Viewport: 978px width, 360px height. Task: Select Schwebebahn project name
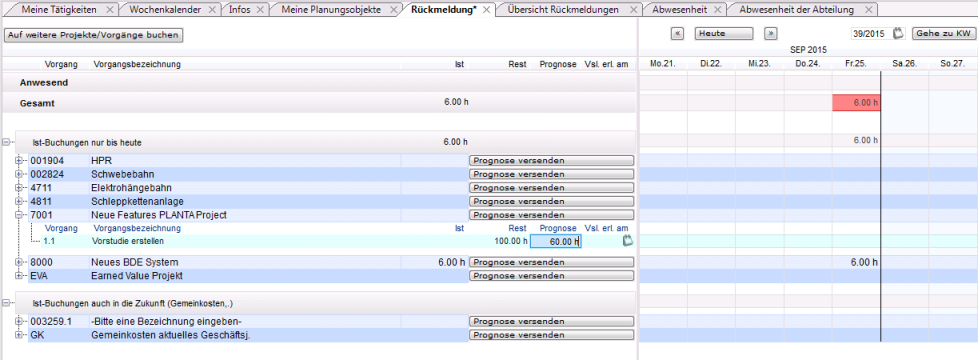pos(122,174)
